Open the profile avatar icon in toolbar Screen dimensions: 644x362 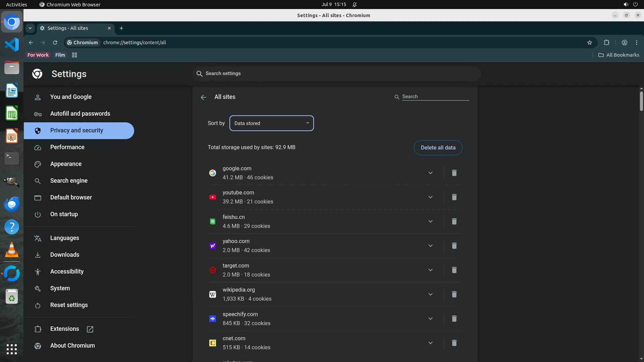coord(624,43)
